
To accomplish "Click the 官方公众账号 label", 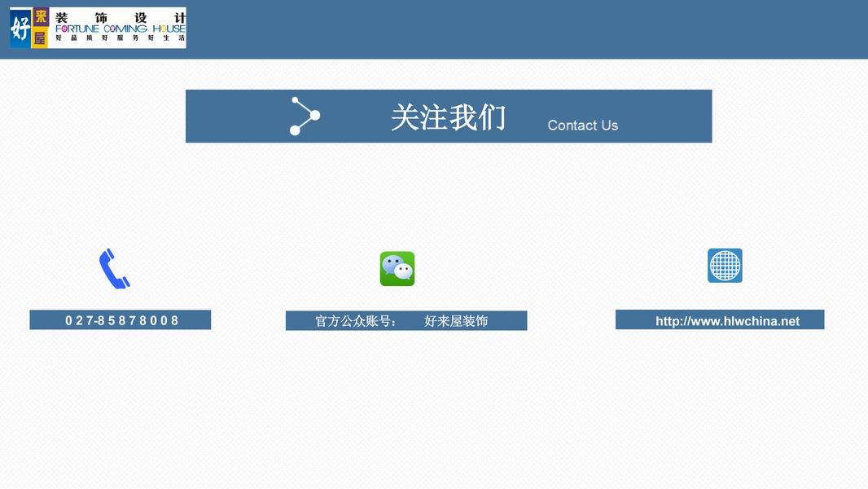I will (x=355, y=321).
